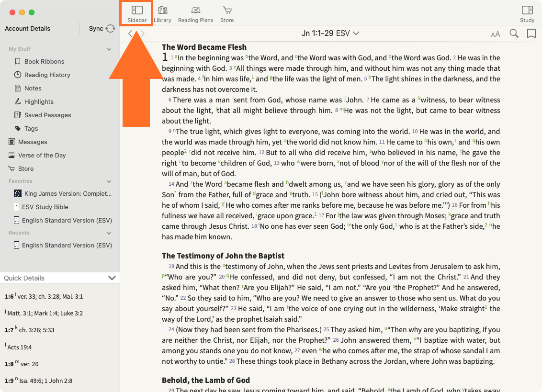Click cross-reference 'ver. 20'
The width and height of the screenshot is (542, 392).
click(30, 364)
